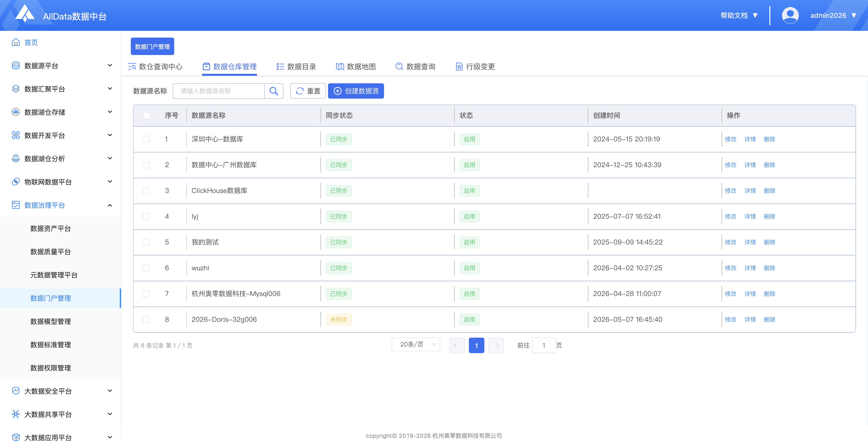The height and width of the screenshot is (444, 868).
Task: Switch to the 数据仓库管理 tab
Action: coord(229,66)
